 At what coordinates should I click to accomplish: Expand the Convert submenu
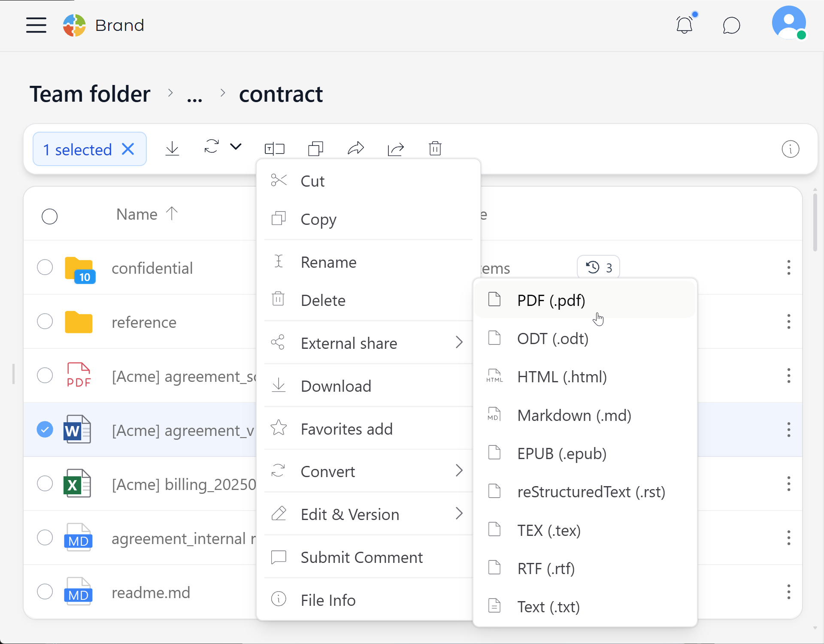coord(368,472)
